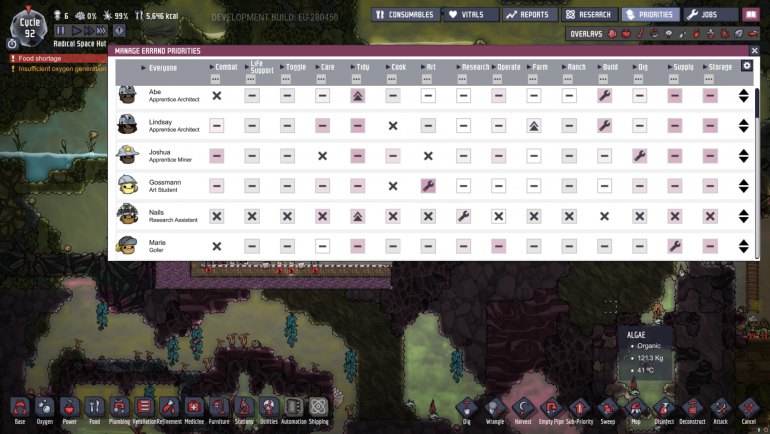Open the ellipsis menu under Cook

(x=391, y=79)
